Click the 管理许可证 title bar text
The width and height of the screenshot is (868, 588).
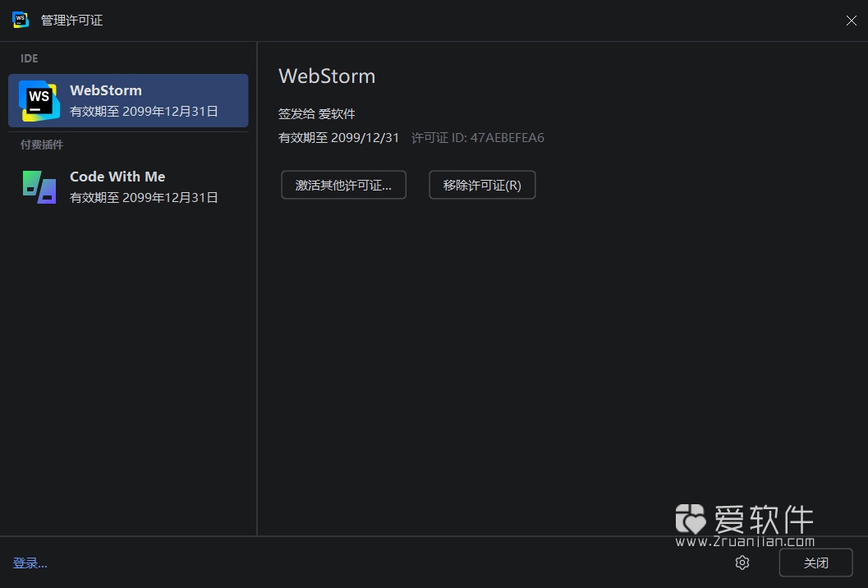[71, 20]
